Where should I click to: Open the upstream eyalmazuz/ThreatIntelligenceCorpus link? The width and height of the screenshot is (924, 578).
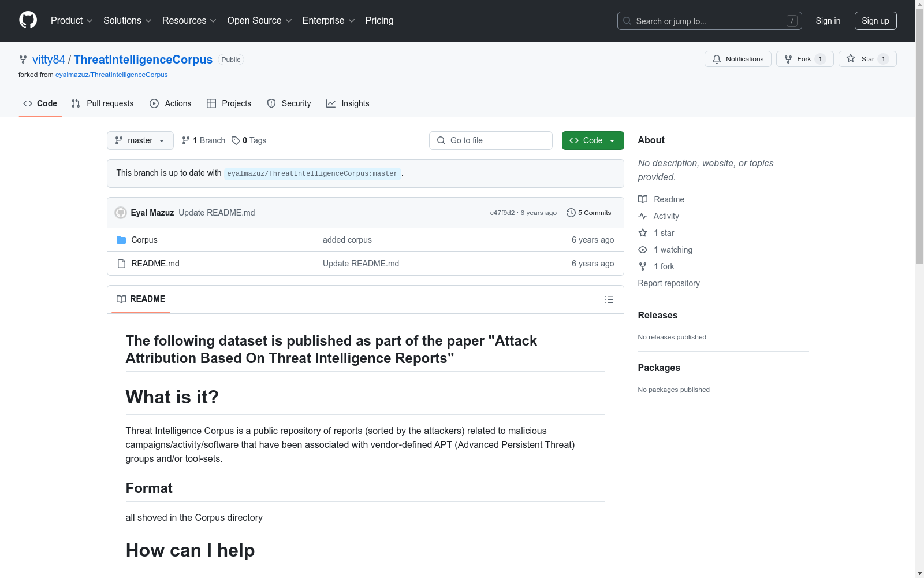[x=111, y=75]
